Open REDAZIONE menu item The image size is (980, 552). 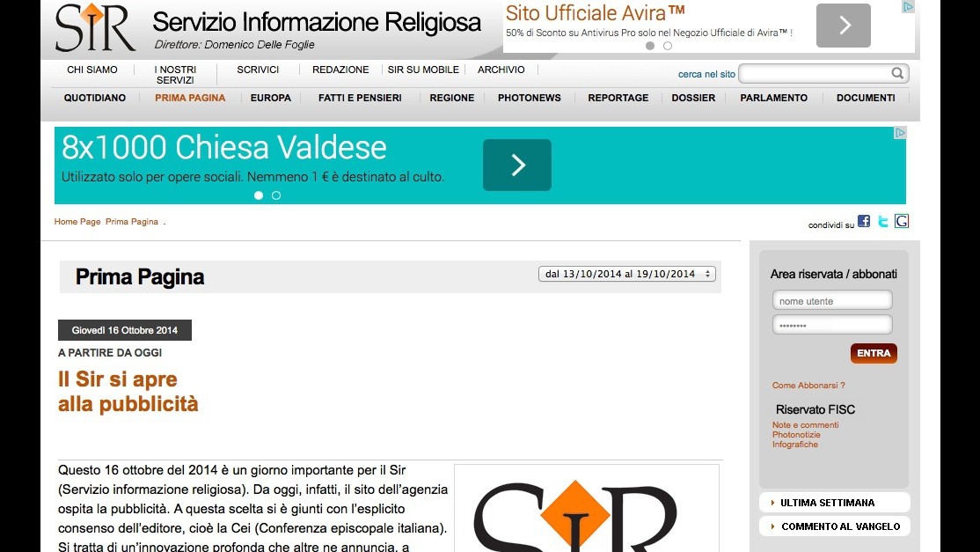click(340, 70)
